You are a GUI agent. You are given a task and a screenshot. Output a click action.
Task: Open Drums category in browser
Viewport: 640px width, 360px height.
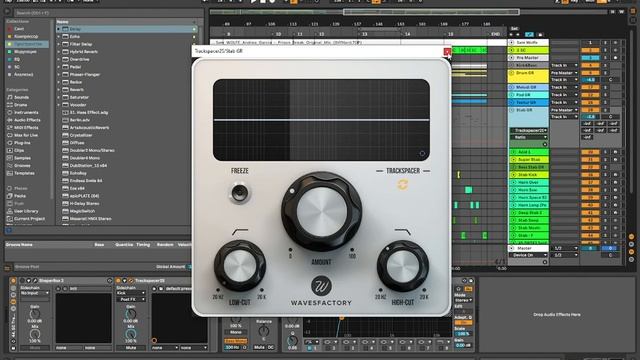click(x=20, y=105)
